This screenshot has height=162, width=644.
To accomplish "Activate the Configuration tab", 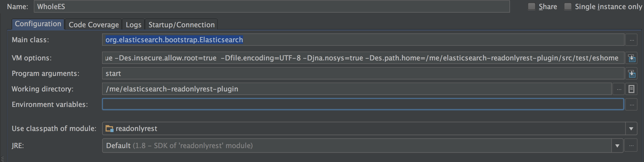I will 38,24.
